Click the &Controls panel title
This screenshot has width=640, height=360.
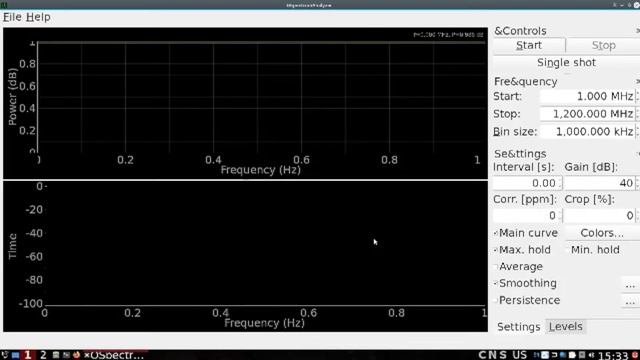[x=520, y=31]
